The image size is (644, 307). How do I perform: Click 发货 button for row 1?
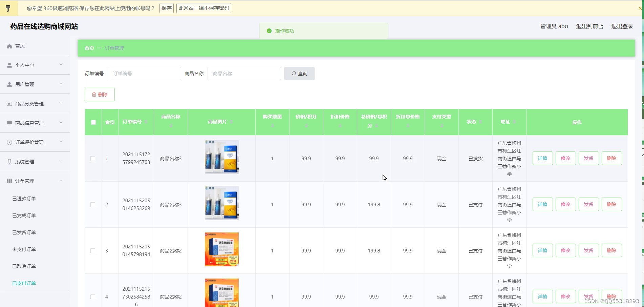(589, 158)
